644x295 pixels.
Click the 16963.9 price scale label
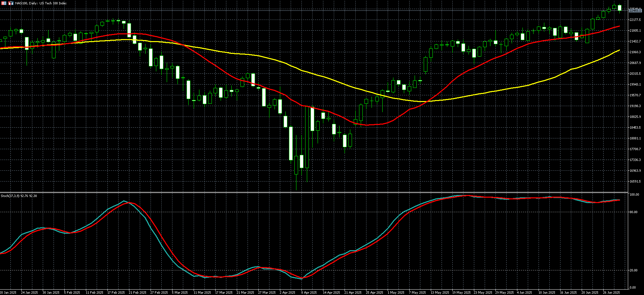[x=635, y=171]
